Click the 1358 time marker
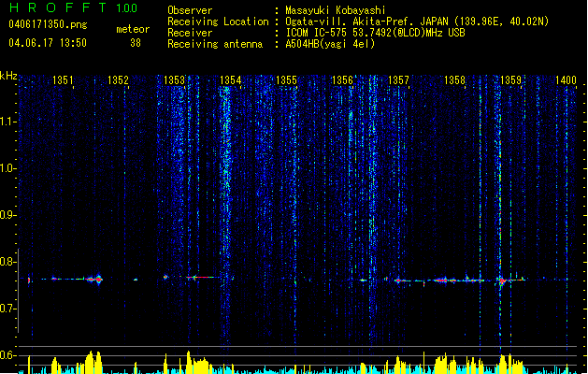 pyautogui.click(x=454, y=80)
